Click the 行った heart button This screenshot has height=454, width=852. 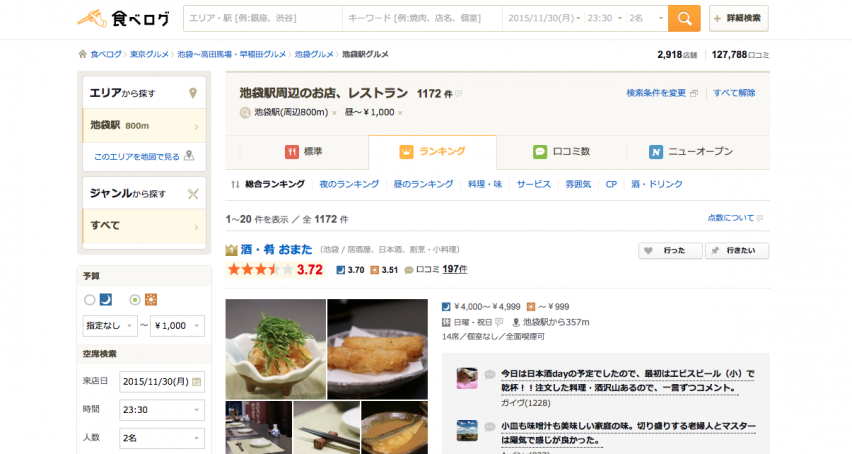(x=669, y=250)
